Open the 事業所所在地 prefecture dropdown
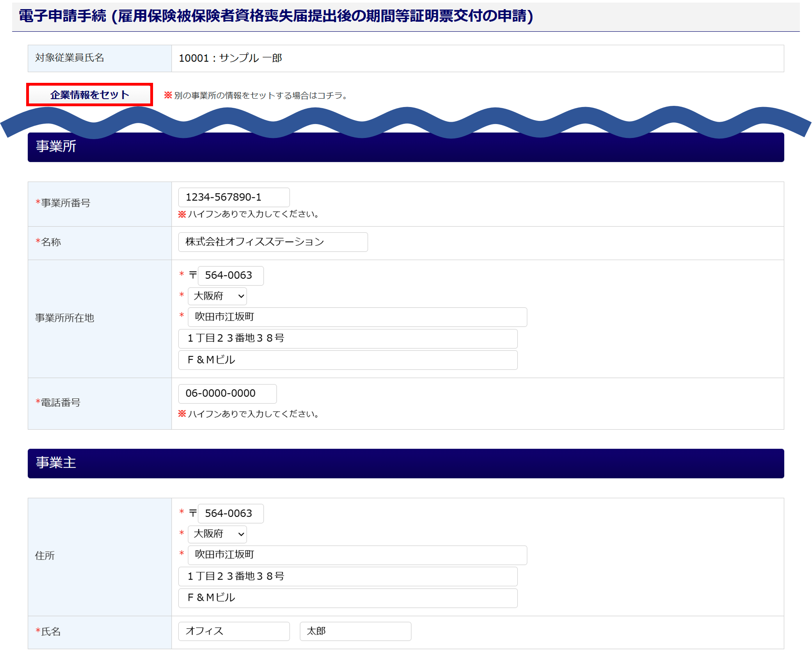This screenshot has height=660, width=812. pyautogui.click(x=217, y=296)
